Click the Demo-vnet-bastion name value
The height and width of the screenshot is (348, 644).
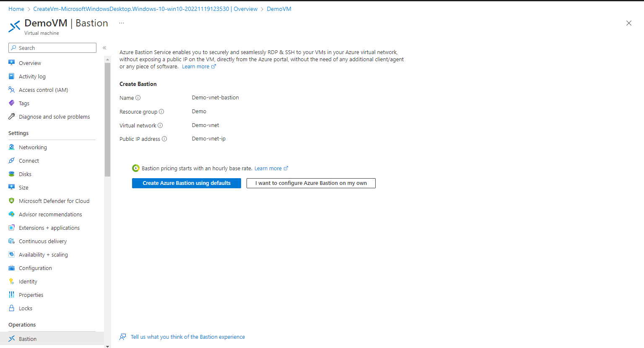point(216,98)
